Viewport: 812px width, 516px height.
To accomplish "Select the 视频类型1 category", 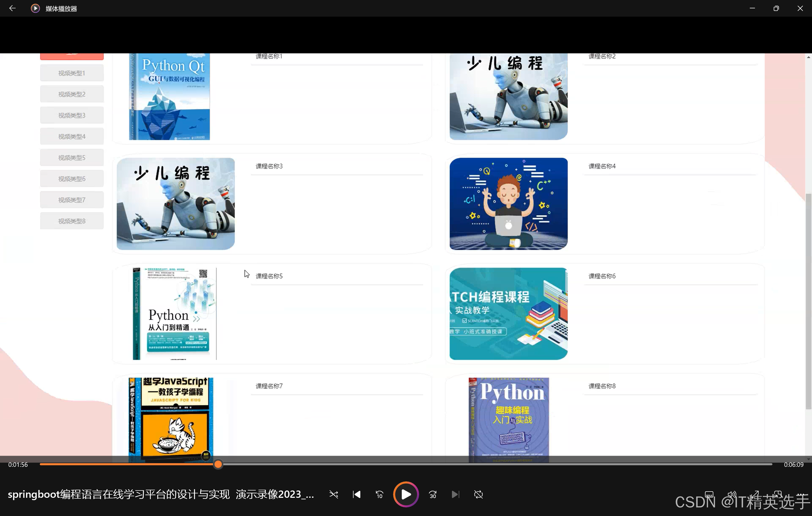I will [x=72, y=73].
